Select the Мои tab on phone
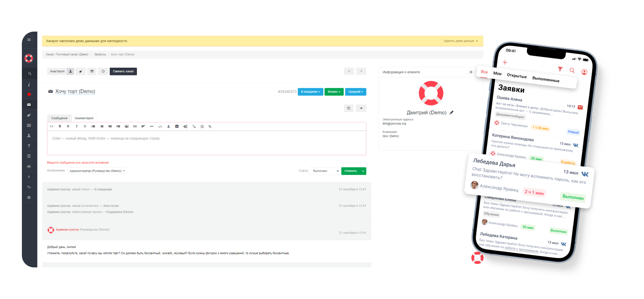The image size is (644, 299). pyautogui.click(x=497, y=73)
